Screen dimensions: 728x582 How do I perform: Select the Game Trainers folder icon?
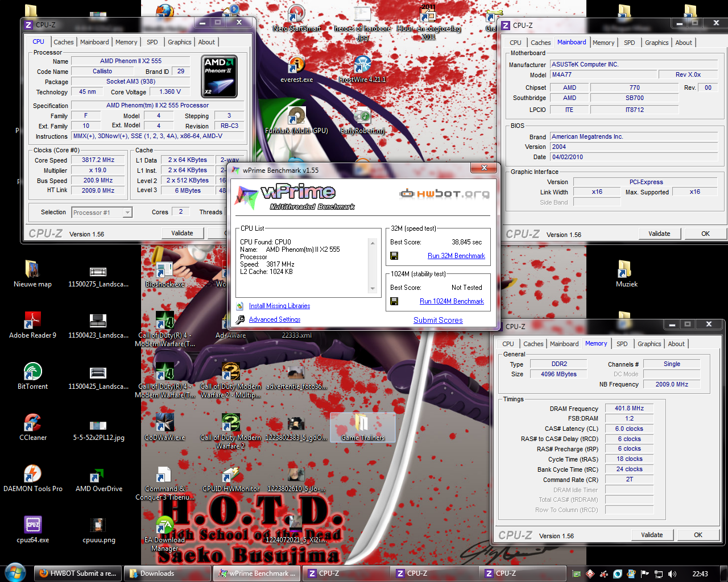tap(363, 427)
